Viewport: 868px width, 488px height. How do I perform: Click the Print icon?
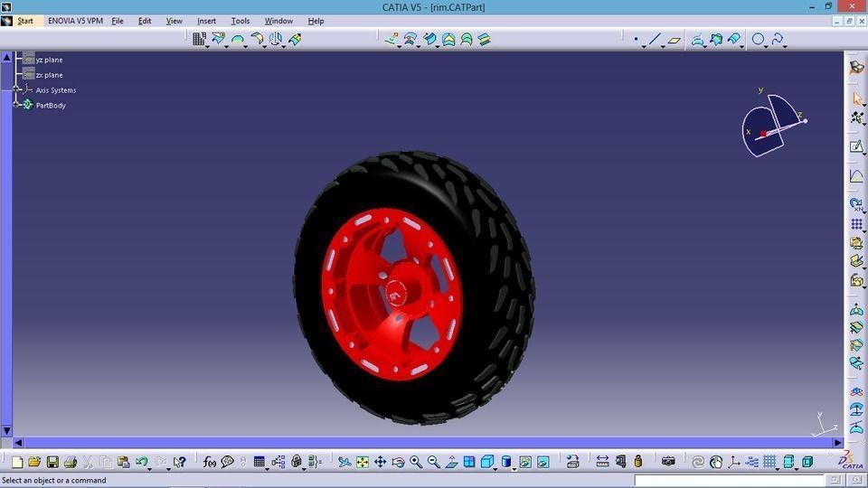(x=71, y=462)
